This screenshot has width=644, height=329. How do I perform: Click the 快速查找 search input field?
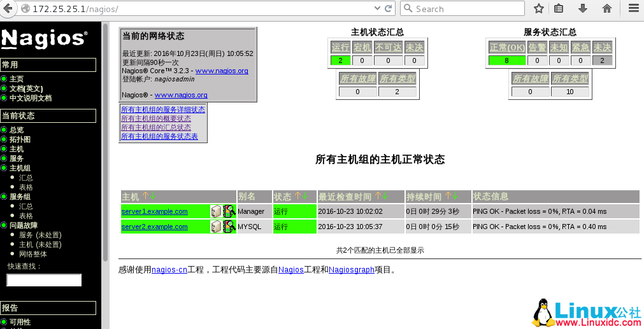[44, 280]
